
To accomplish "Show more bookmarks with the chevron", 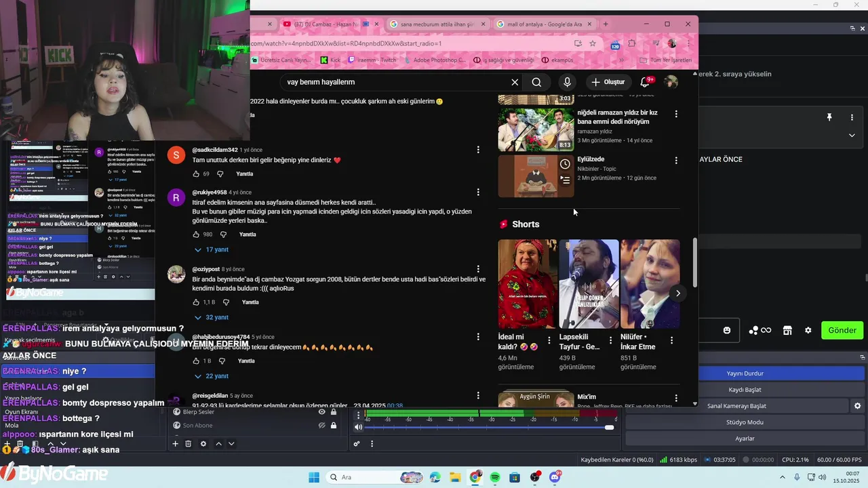I will 621,60.
